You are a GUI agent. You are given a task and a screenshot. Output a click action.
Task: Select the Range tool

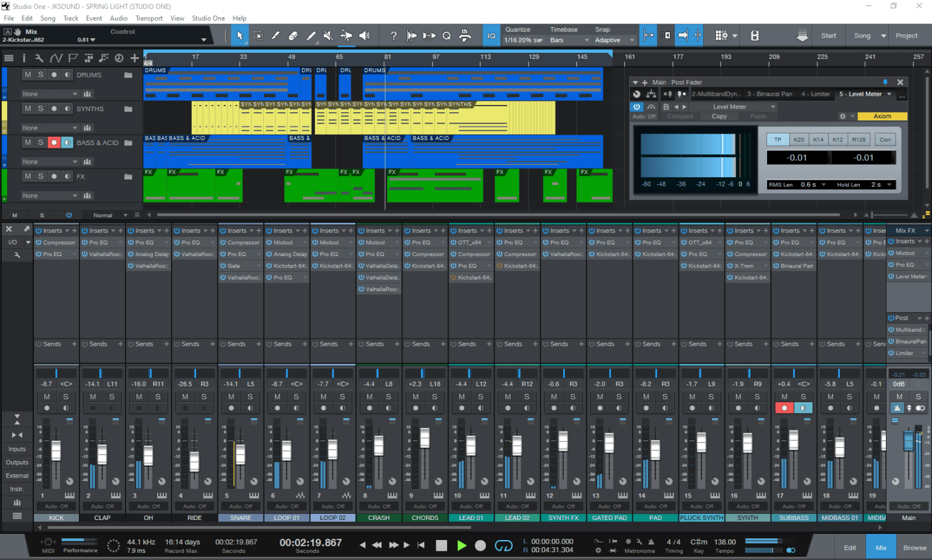258,36
